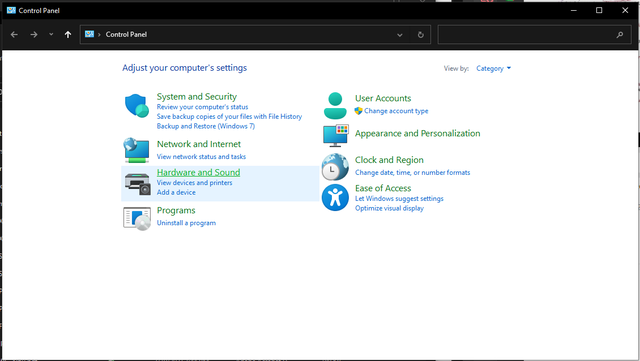Go up one level with up arrow
This screenshot has height=361, width=640.
68,35
